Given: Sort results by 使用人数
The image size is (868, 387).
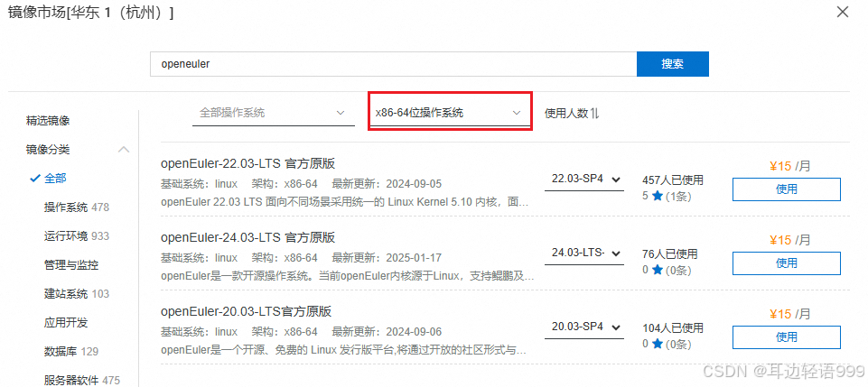Looking at the screenshot, I should [572, 114].
